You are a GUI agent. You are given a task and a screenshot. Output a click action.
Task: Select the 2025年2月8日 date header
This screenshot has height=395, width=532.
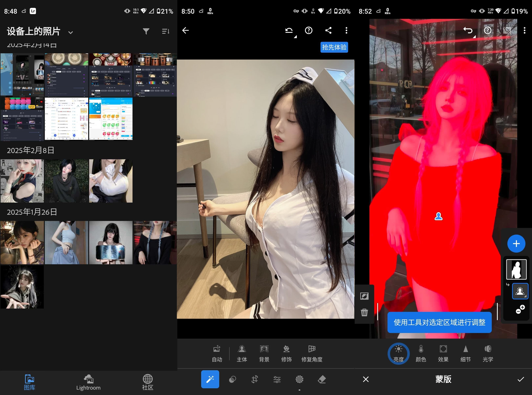coord(30,150)
